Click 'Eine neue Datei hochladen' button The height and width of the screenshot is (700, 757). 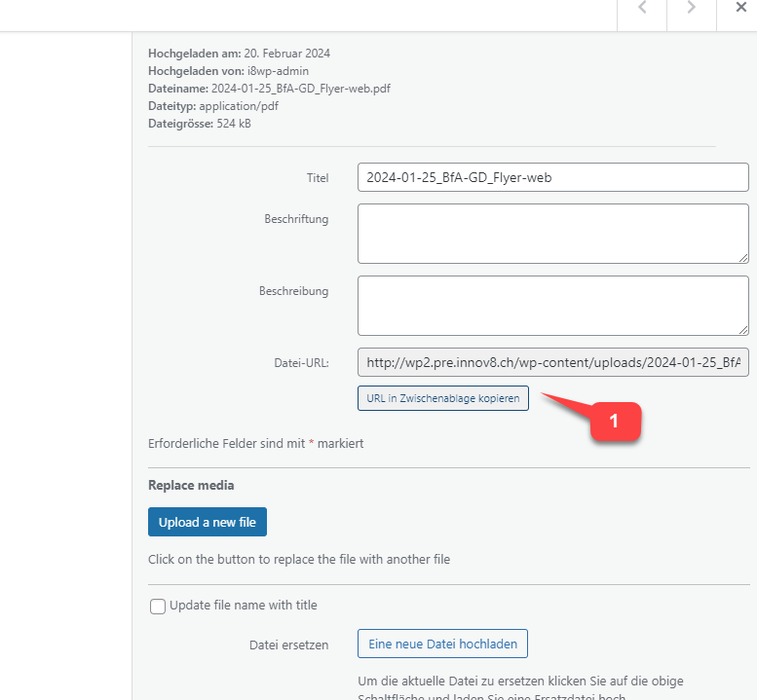click(442, 644)
